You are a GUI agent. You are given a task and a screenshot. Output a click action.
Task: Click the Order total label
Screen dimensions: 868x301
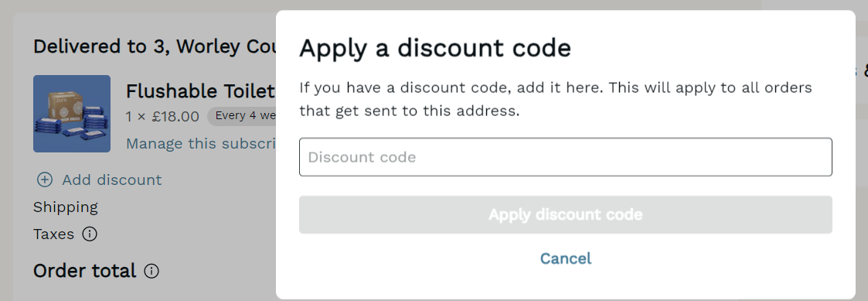click(85, 271)
